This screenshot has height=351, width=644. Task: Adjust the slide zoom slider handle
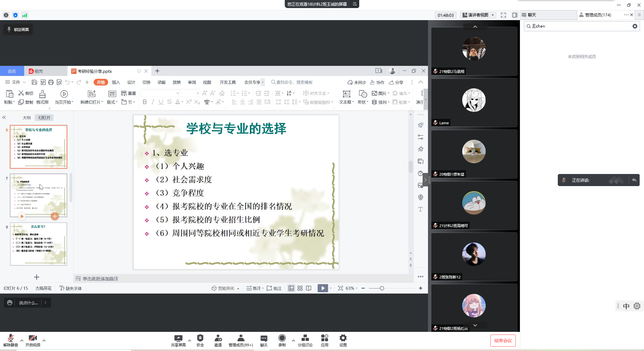[382, 288]
